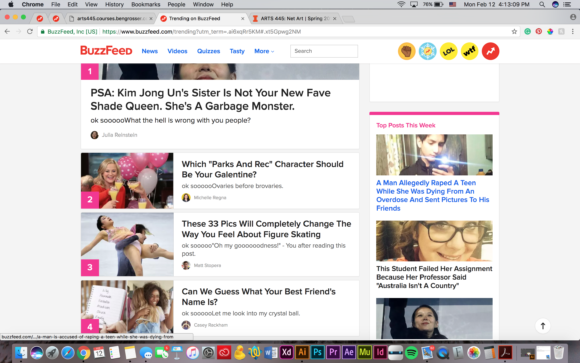Click the Top Posts This Week heading
Viewport: 580px width, 363px height.
(405, 125)
